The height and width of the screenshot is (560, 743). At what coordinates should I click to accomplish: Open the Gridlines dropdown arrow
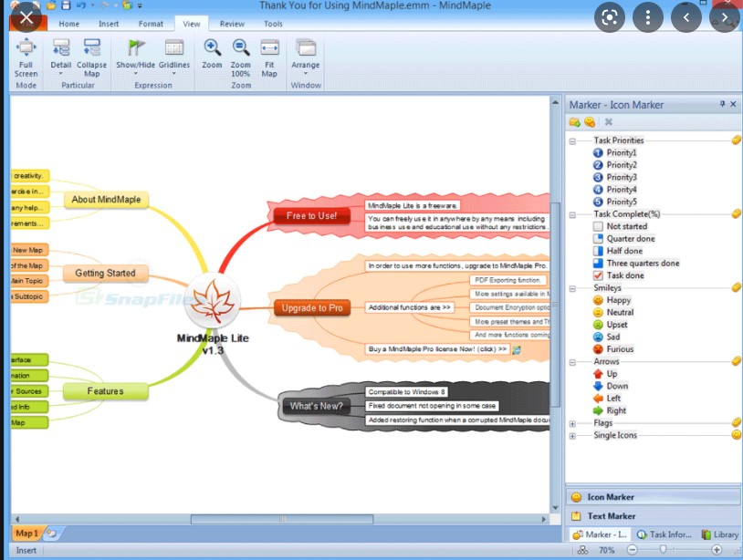coord(174,74)
